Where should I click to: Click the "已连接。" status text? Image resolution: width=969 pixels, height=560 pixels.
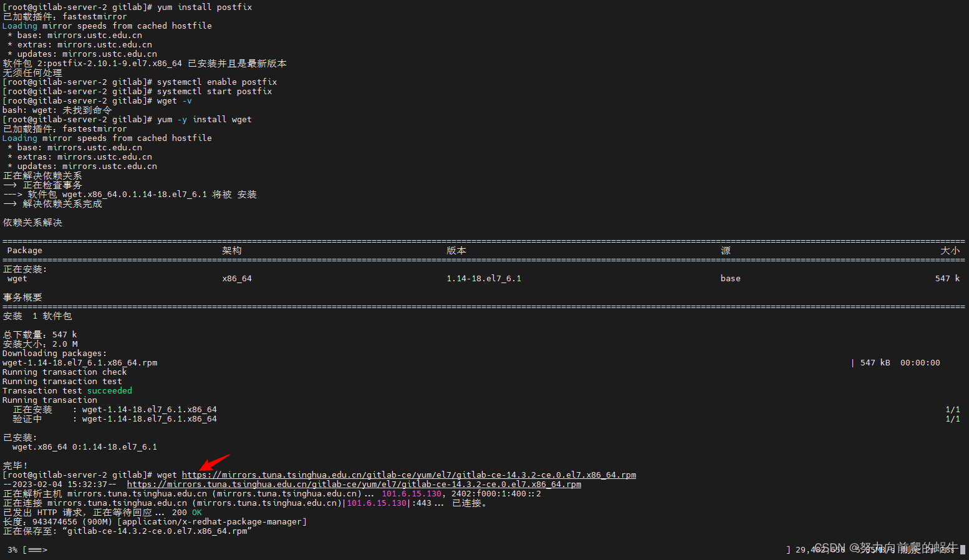point(469,503)
